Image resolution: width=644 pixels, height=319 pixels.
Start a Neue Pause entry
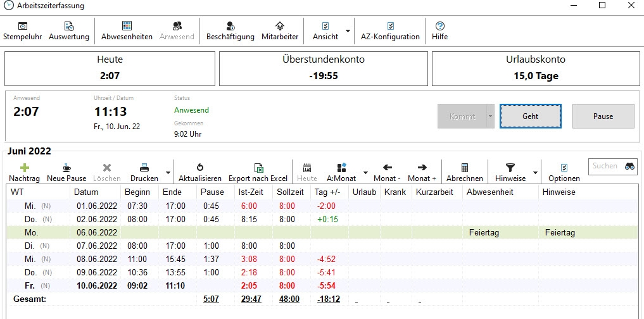click(x=66, y=172)
